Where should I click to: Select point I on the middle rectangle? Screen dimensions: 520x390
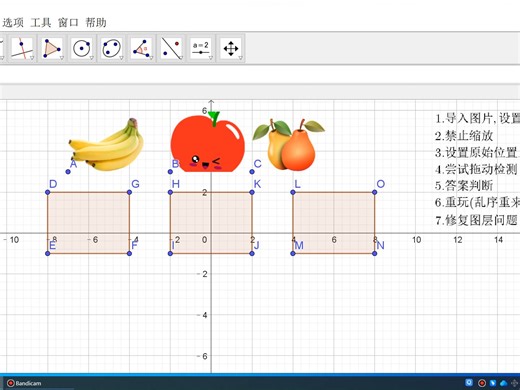[170, 254]
